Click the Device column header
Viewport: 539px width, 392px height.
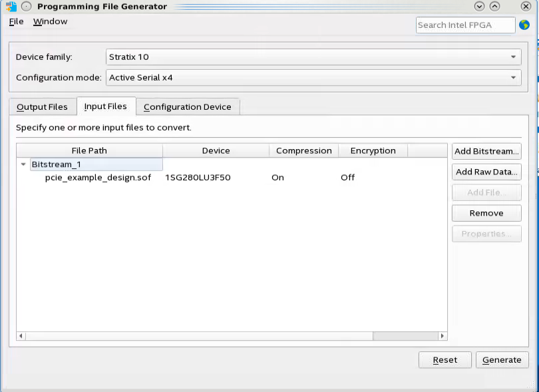coord(216,150)
